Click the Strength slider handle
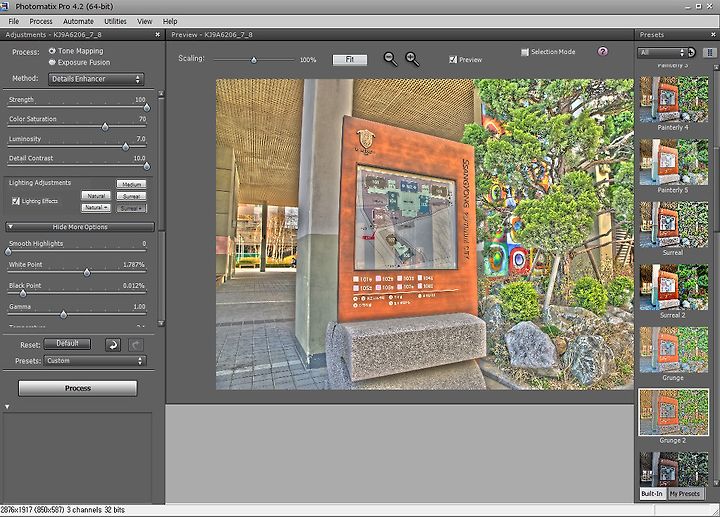Image resolution: width=720 pixels, height=517 pixels. (x=146, y=107)
